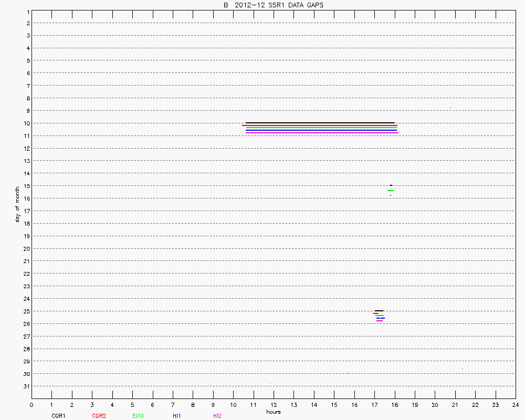The image size is (525, 420).
Task: Select the green EUVI legend label
Action: click(x=139, y=416)
